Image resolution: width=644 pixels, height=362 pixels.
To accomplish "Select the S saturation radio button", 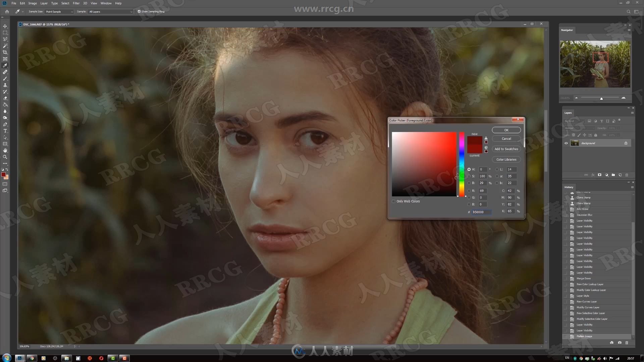I will pos(469,176).
